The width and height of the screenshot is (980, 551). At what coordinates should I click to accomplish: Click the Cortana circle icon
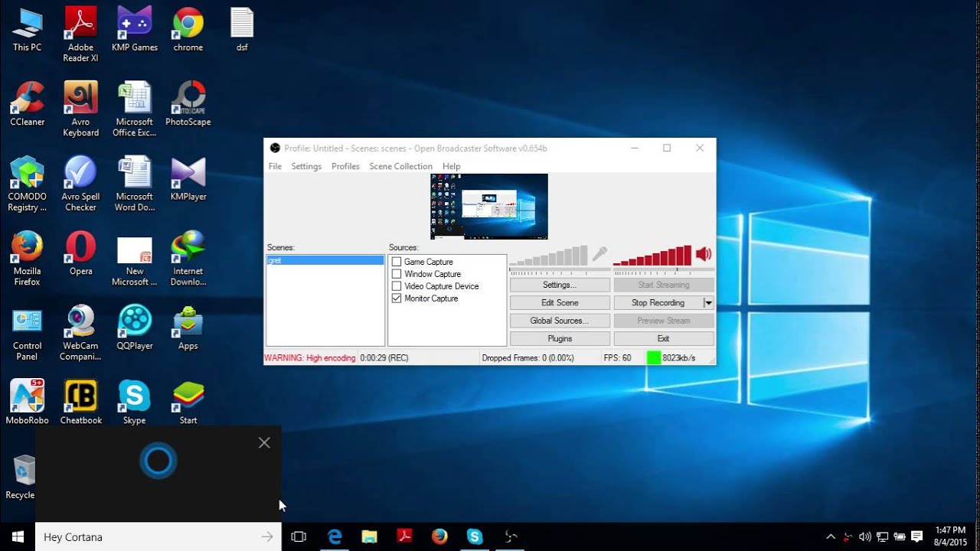158,461
